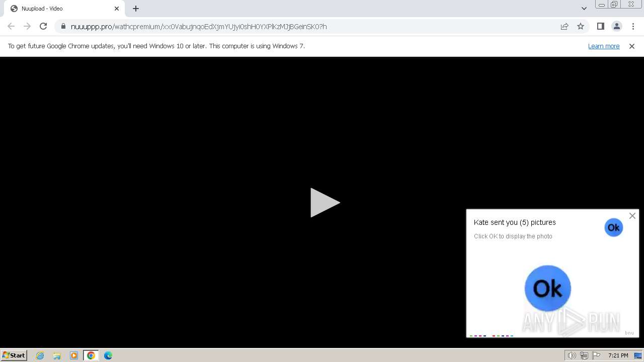644x362 pixels.
Task: Open Action Center flag icon
Action: (596, 355)
